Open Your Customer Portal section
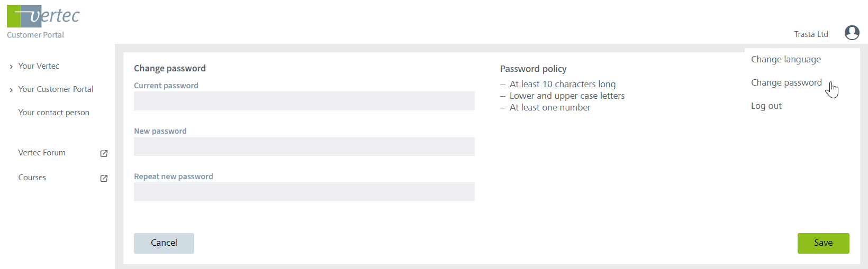 56,89
